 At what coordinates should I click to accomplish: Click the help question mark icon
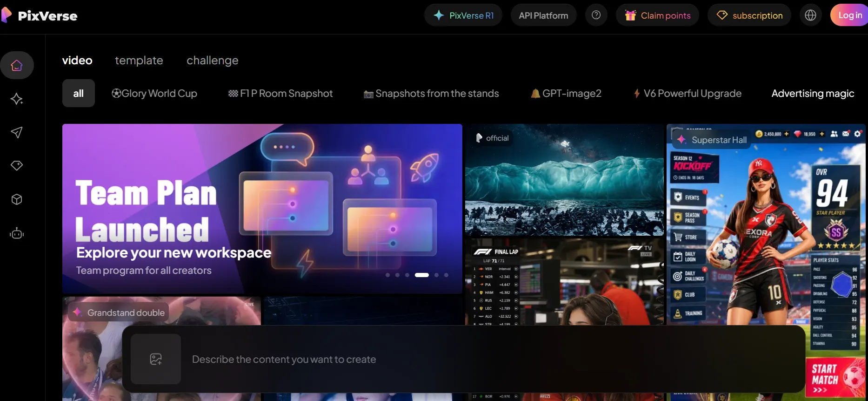(596, 15)
